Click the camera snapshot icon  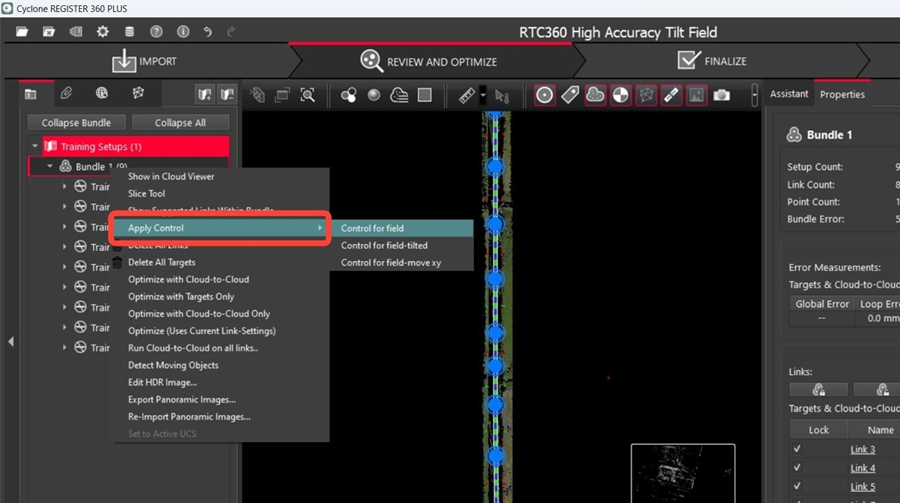coord(722,95)
